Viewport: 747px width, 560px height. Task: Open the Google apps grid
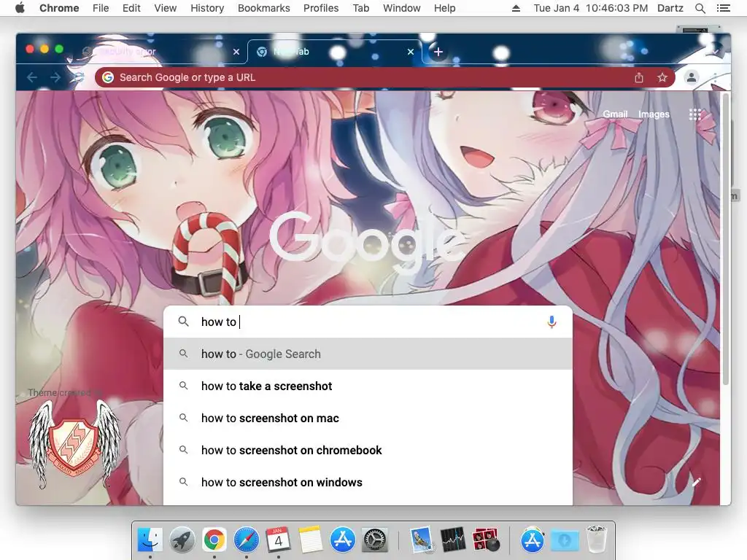pyautogui.click(x=694, y=114)
